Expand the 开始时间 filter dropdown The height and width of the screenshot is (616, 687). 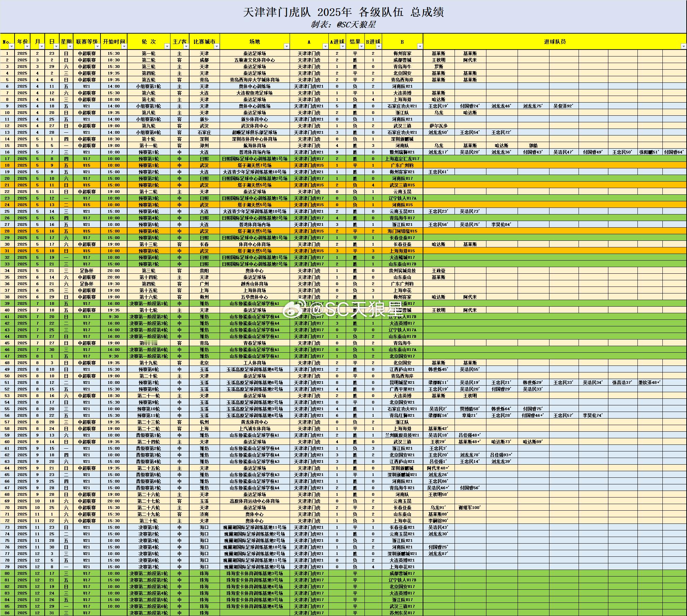click(x=124, y=46)
